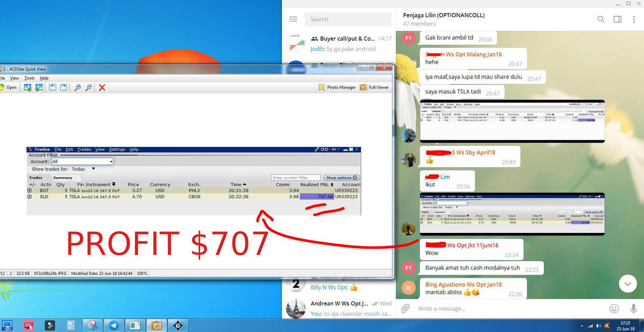Click the volume speaker tray icon
Image resolution: width=644 pixels, height=332 pixels.
[x=599, y=326]
